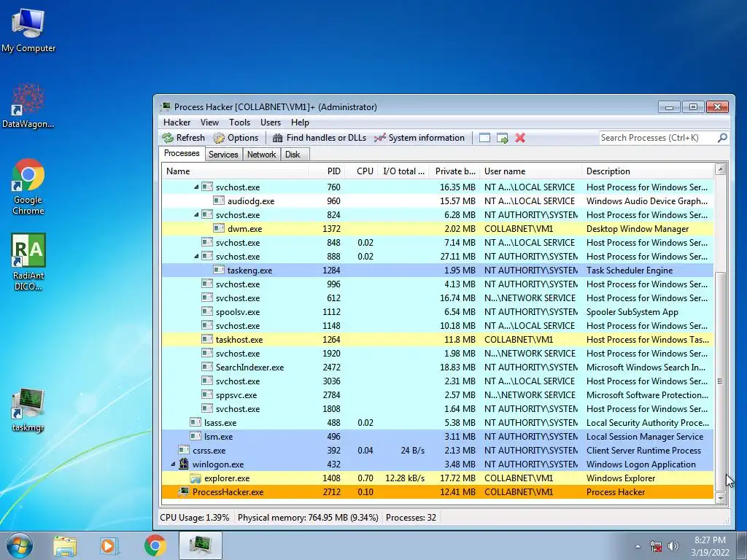Viewport: 747px width, 560px height.
Task: Open the Tools menu
Action: tap(239, 122)
